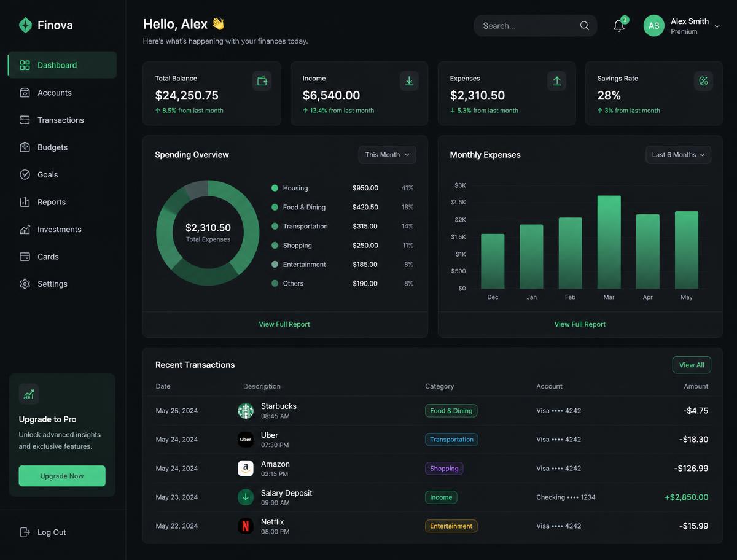The image size is (737, 560).
Task: Click the Others legend color dot
Action: click(275, 283)
